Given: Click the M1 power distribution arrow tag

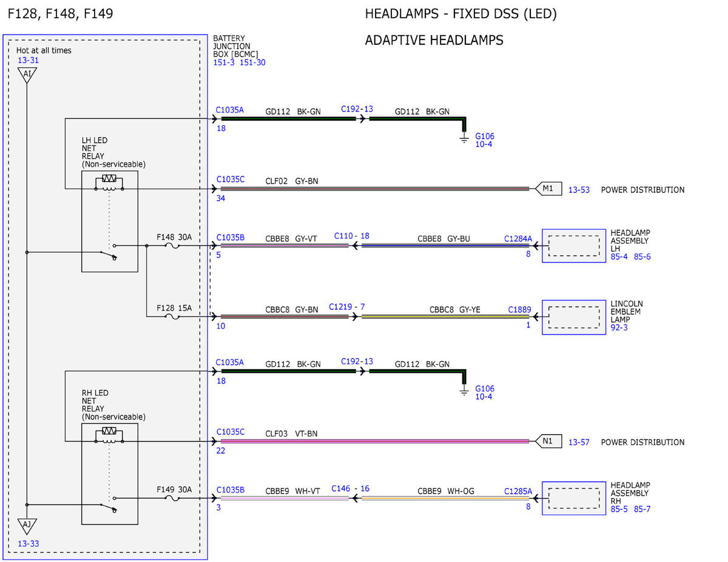Looking at the screenshot, I should 548,189.
